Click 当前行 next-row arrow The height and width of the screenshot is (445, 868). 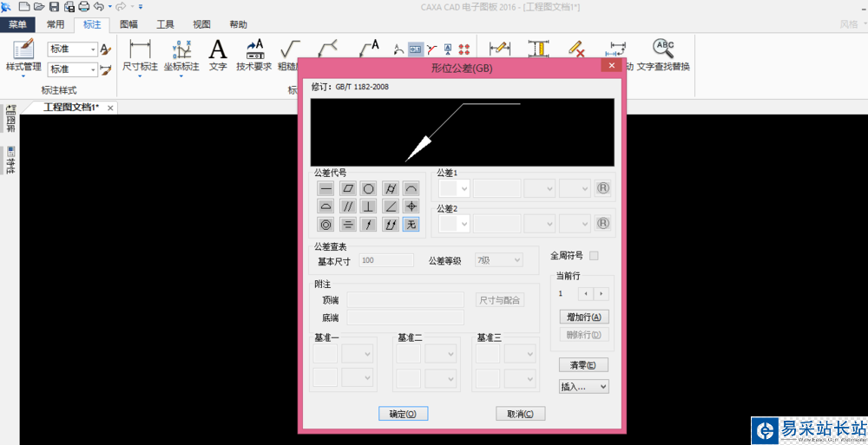tap(602, 293)
